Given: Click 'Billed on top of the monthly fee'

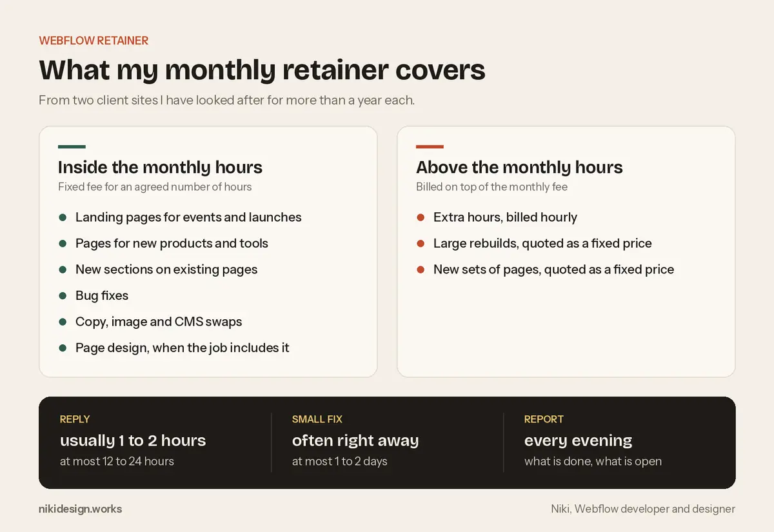Looking at the screenshot, I should (491, 187).
